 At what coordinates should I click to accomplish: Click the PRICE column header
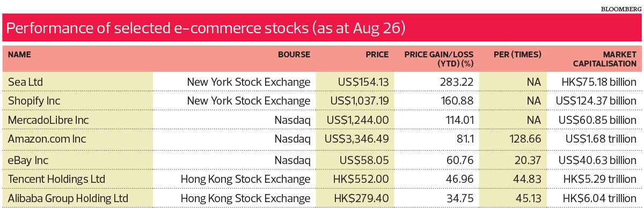coord(378,54)
